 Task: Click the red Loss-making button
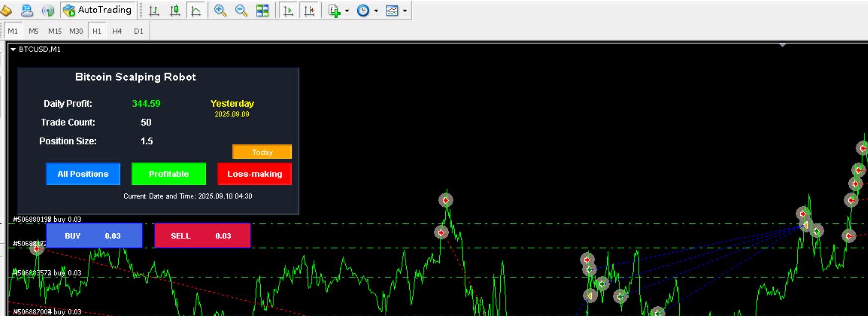point(255,174)
